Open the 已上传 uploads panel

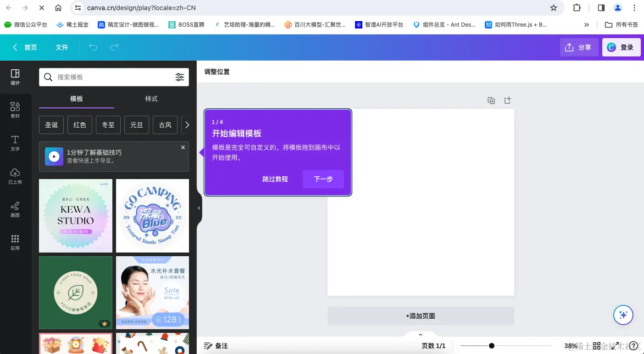click(15, 175)
